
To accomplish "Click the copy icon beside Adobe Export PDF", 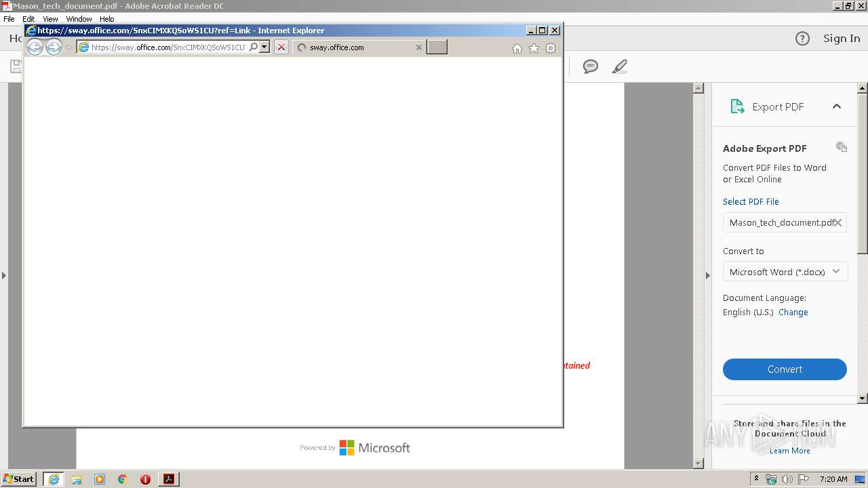I will [842, 147].
